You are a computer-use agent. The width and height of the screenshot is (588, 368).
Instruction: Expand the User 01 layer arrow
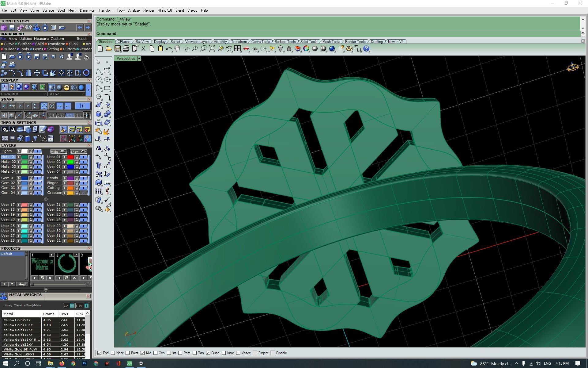coord(65,157)
